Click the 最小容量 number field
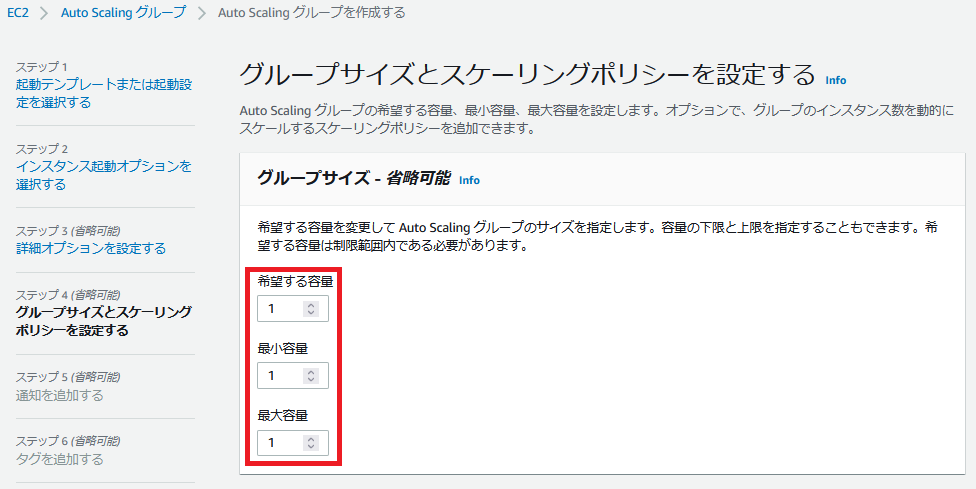Viewport: 976px width, 489px height. click(x=293, y=376)
